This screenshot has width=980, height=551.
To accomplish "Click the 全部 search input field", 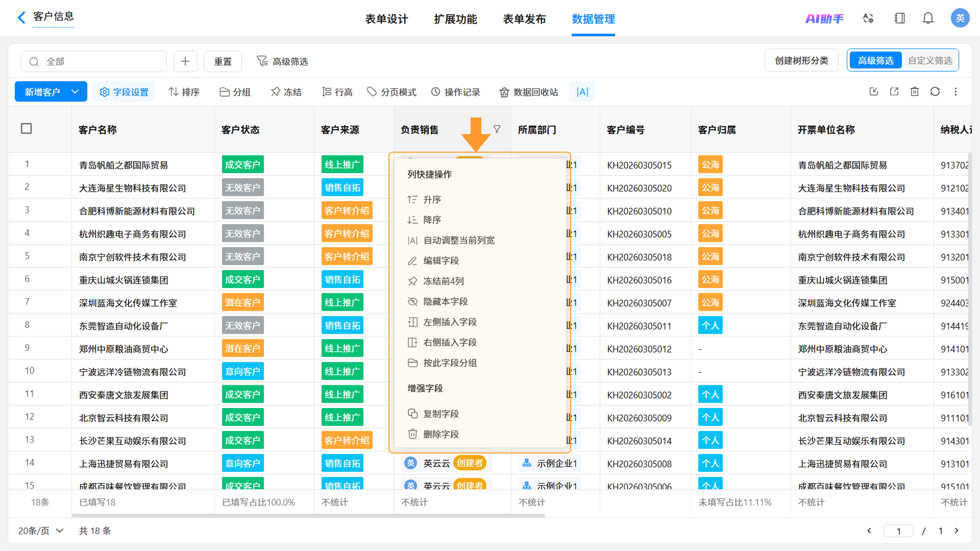I will [94, 61].
